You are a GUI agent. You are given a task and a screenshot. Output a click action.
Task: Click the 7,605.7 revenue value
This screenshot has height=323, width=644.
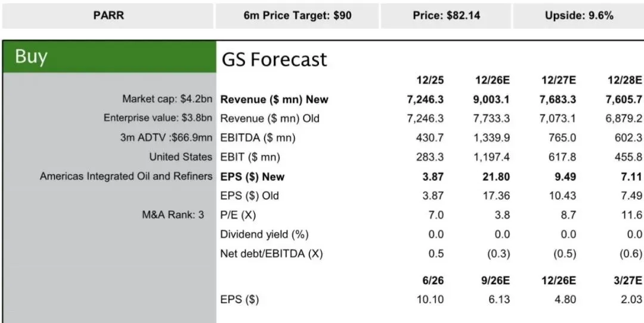(624, 99)
